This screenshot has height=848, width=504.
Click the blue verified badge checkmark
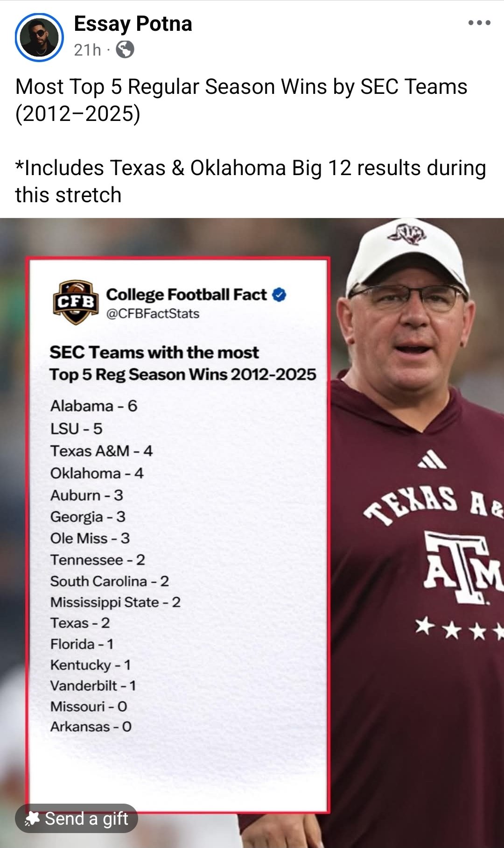pyautogui.click(x=279, y=295)
